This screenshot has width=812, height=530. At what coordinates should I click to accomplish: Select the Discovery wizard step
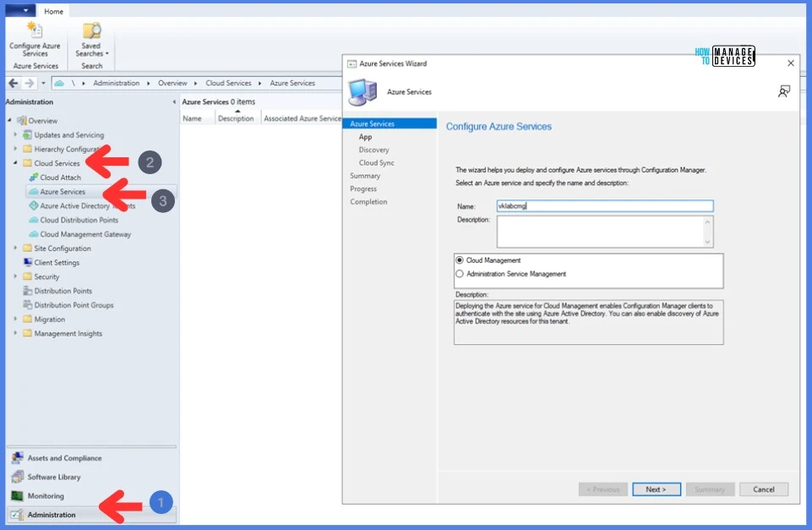[x=373, y=150]
